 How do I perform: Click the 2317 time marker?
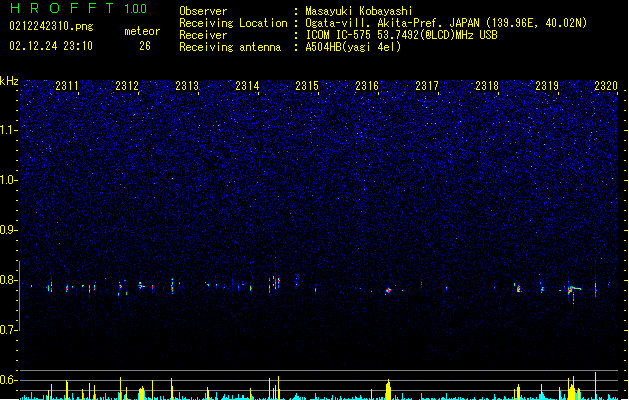427,86
